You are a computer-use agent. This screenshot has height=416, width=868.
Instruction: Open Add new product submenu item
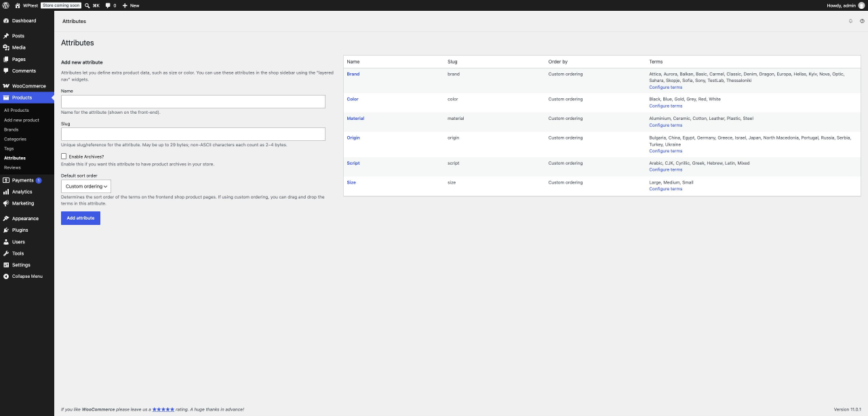[22, 120]
